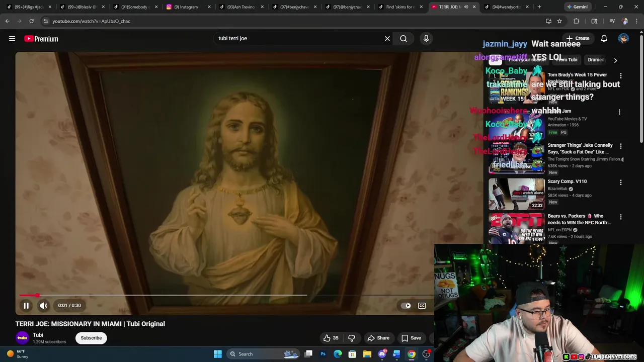Open the weather widget showing 66°F
The image size is (644, 362).
coord(18,354)
